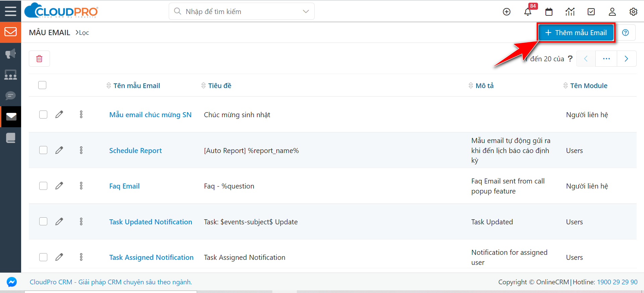Click the Thêm mẫu Email button
Screen dimensions: 644x293
coord(576,32)
